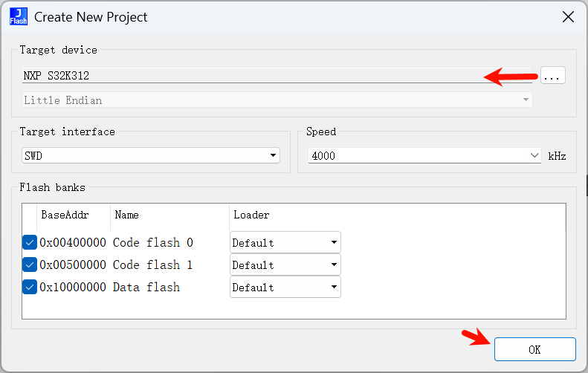Image resolution: width=588 pixels, height=373 pixels.
Task: Click the 'Code flash 1' name text
Action: (x=153, y=265)
